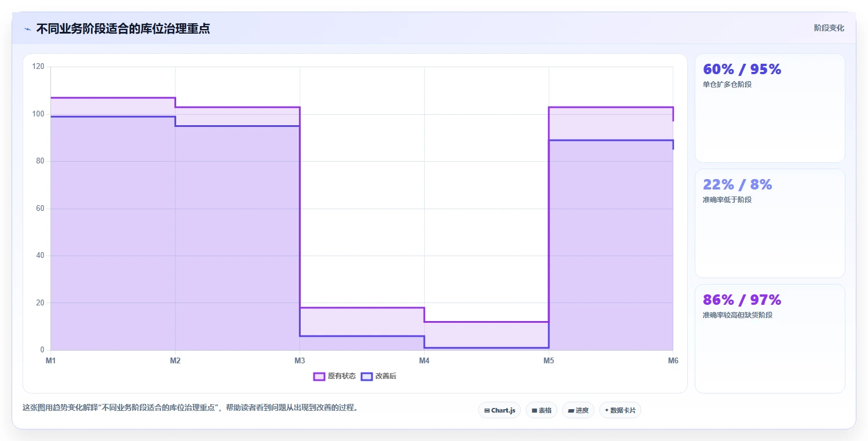Click the 60 y-axis tick label
The width and height of the screenshot is (868, 441).
(41, 209)
